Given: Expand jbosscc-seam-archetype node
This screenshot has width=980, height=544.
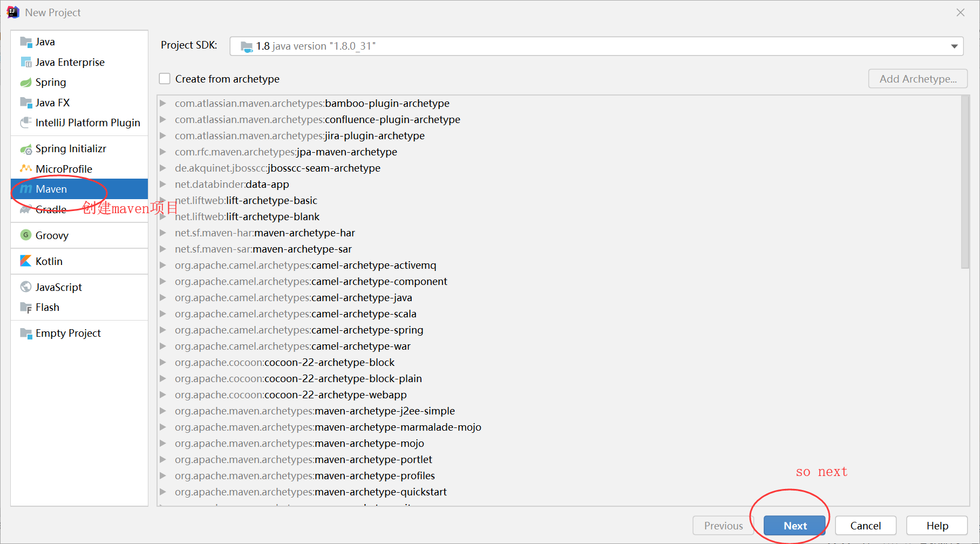Looking at the screenshot, I should pyautogui.click(x=163, y=168).
